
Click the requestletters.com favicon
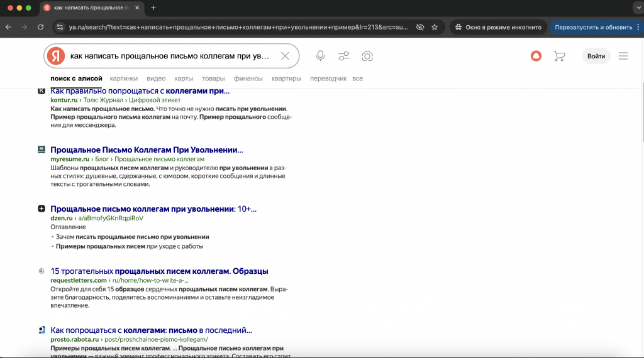42,271
